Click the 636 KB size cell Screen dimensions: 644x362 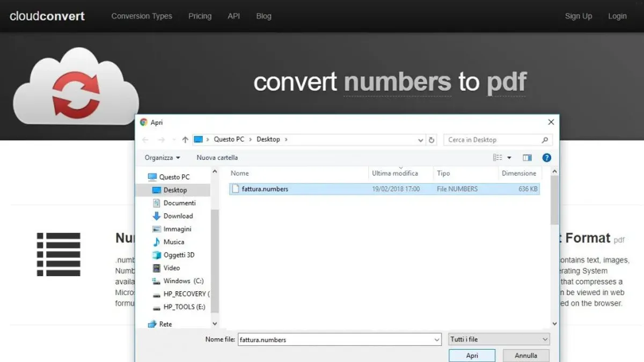[528, 189]
